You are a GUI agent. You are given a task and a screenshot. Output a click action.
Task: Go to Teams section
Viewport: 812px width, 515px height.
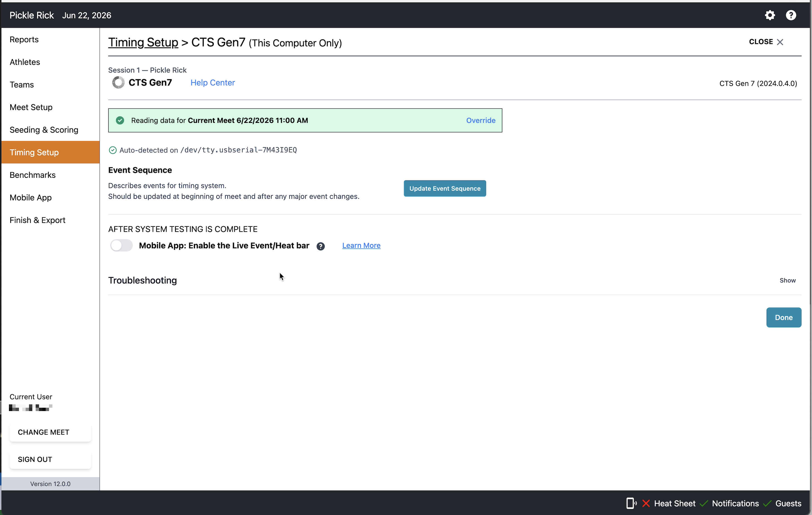(x=51, y=85)
